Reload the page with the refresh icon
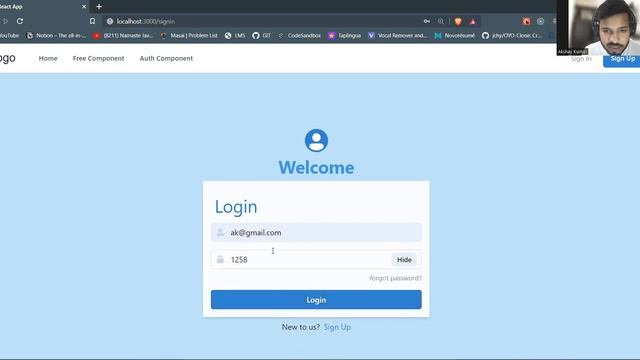 [20, 21]
